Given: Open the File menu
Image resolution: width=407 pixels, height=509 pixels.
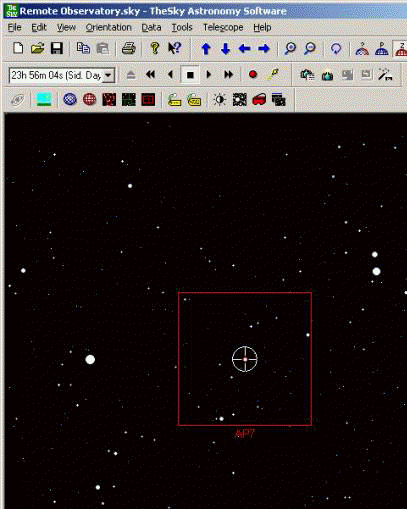Looking at the screenshot, I should (x=14, y=27).
